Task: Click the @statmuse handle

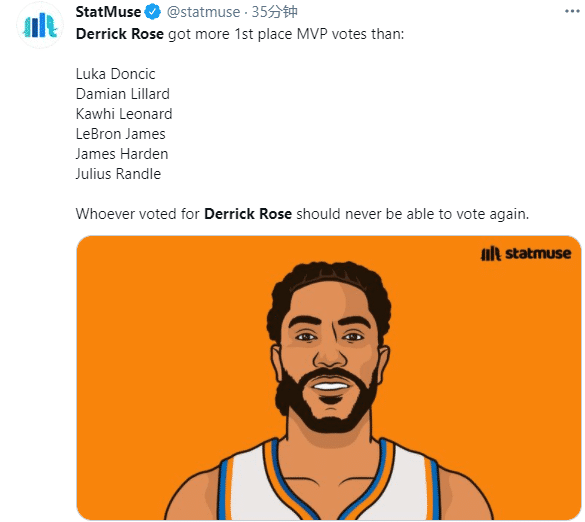Action: [x=203, y=12]
